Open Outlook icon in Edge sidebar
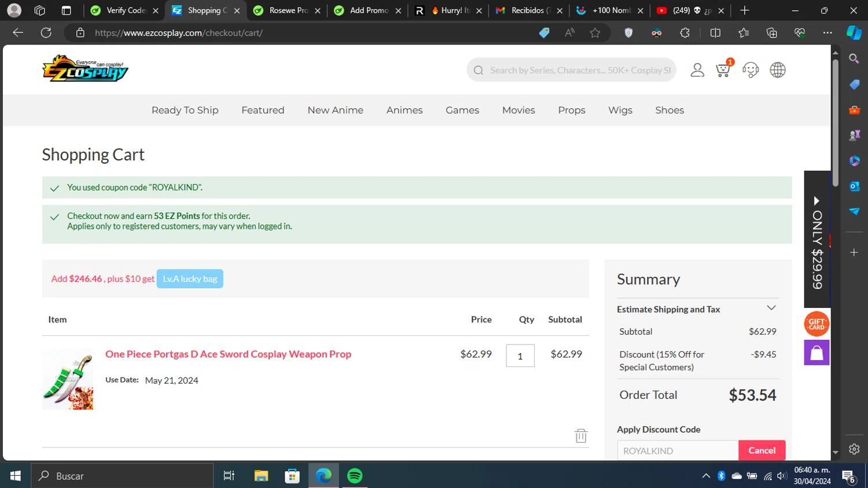The width and height of the screenshot is (868, 488). click(854, 186)
